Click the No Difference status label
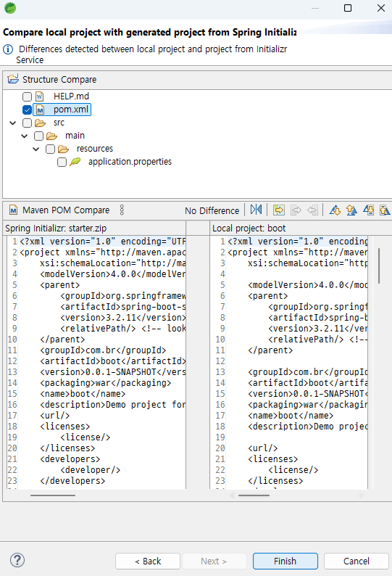 (x=212, y=210)
